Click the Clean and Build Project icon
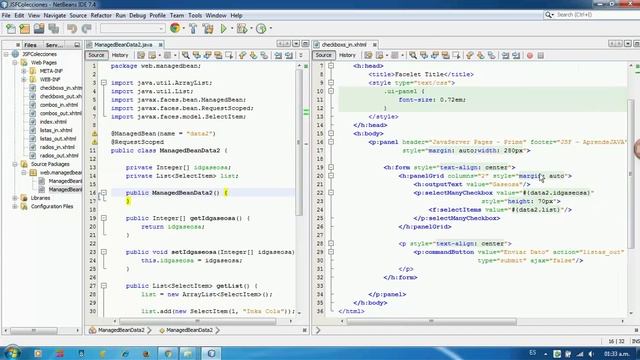Viewport: 640px width, 360px height. pyautogui.click(x=208, y=29)
